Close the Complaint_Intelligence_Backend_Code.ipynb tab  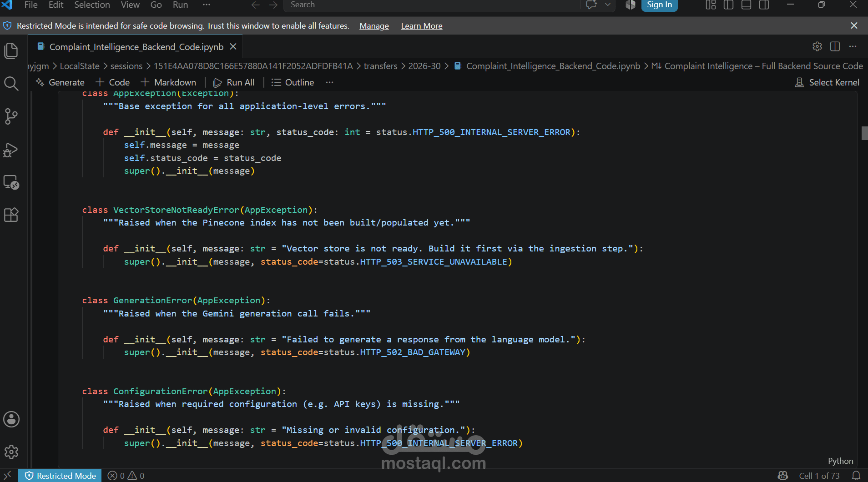233,47
